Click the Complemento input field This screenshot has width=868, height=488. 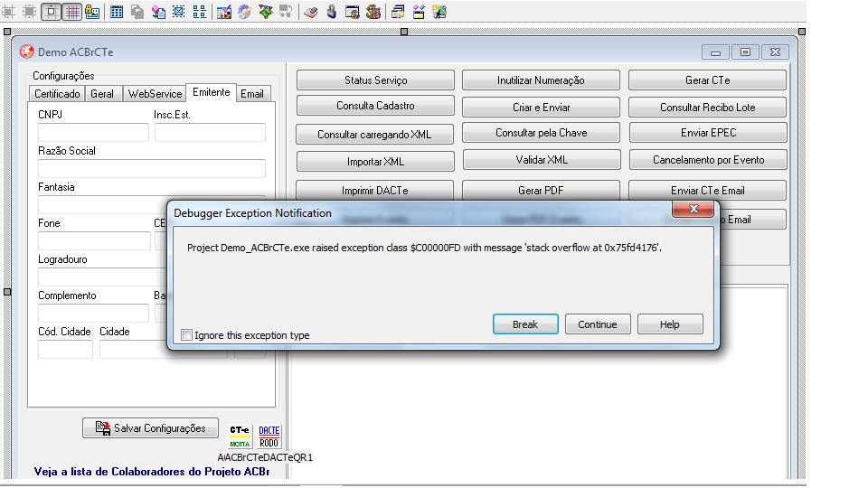tap(93, 313)
